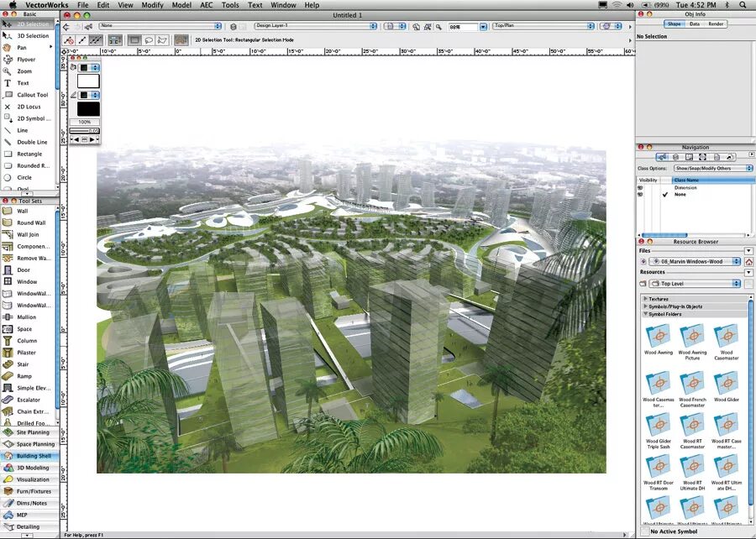Open the Dims/Notes tool set
The width and height of the screenshot is (756, 539).
pos(29,504)
